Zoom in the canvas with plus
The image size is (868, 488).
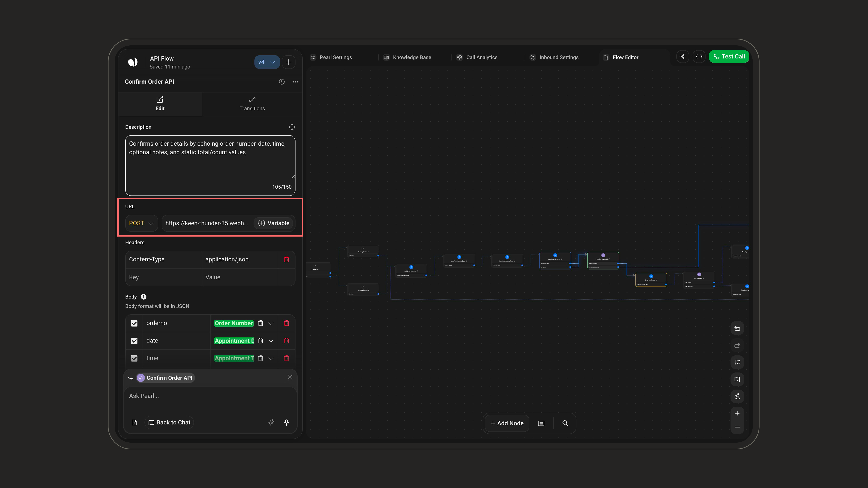pyautogui.click(x=737, y=414)
